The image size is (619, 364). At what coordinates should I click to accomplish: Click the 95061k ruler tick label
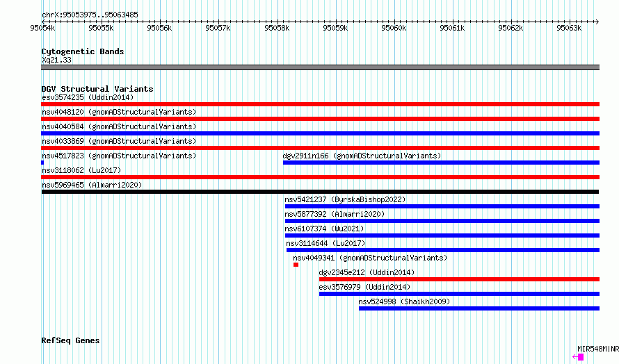[x=452, y=28]
